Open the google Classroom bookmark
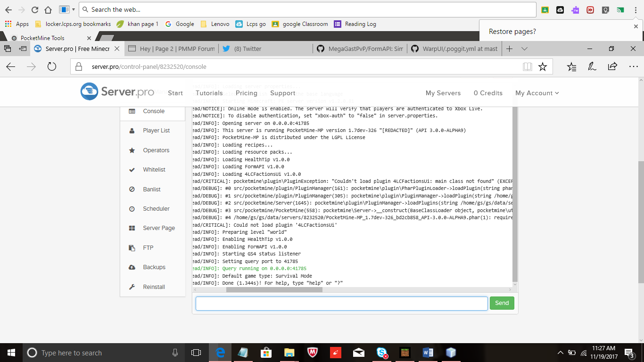This screenshot has width=644, height=362. coord(300,24)
